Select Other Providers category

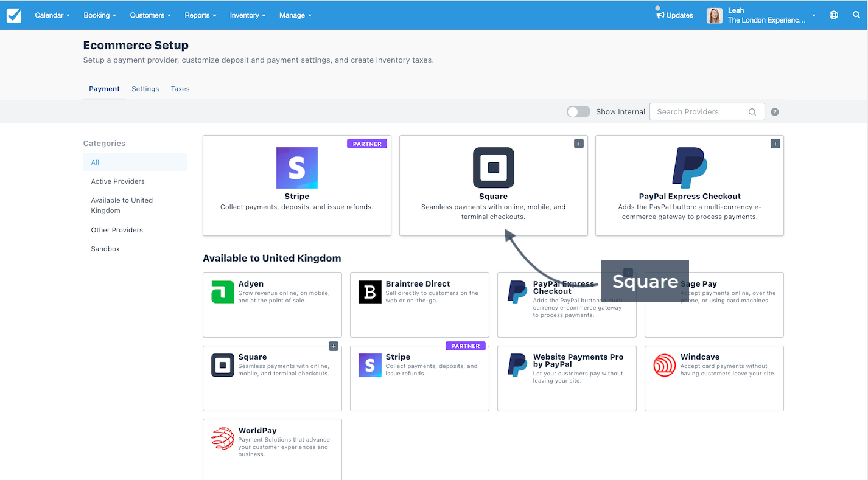[117, 230]
